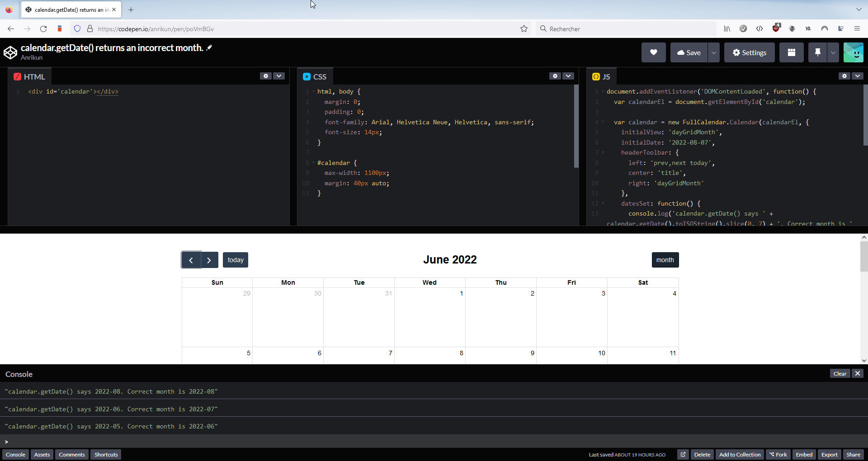Pin the pen using the pin button
Image resolution: width=868 pixels, height=461 pixels.
coord(817,52)
